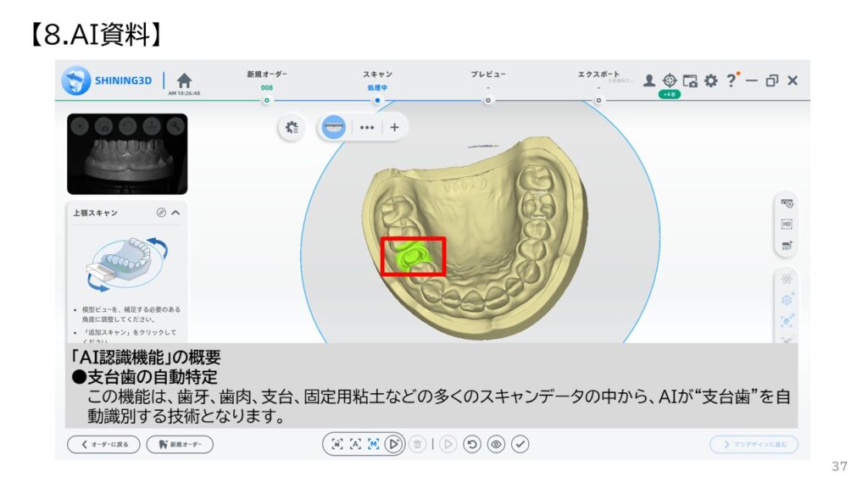Click the スキャン step marker on progress line

[378, 100]
